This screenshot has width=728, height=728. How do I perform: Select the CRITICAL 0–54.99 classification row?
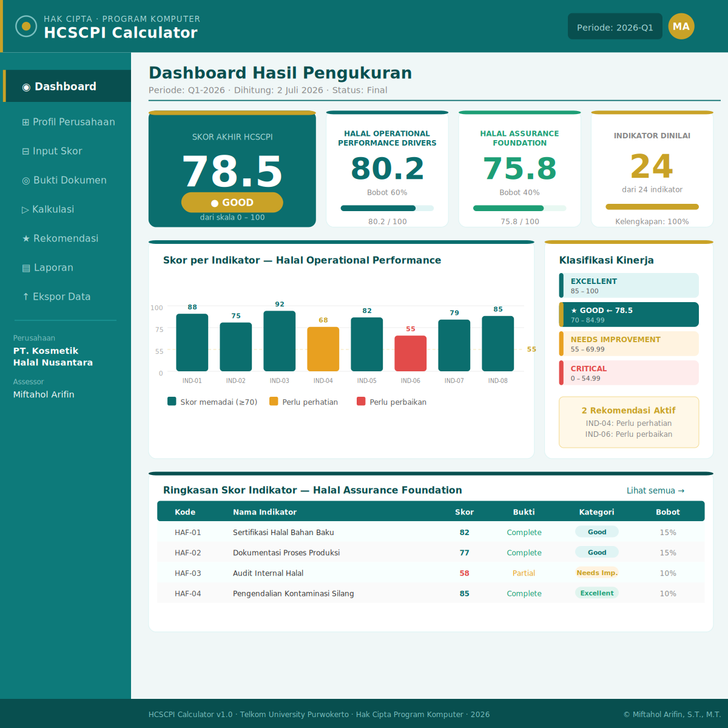click(x=629, y=373)
